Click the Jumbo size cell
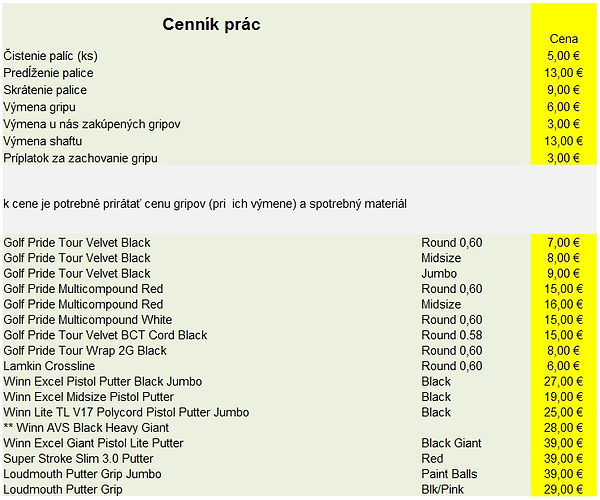The image size is (600, 500). [x=439, y=274]
